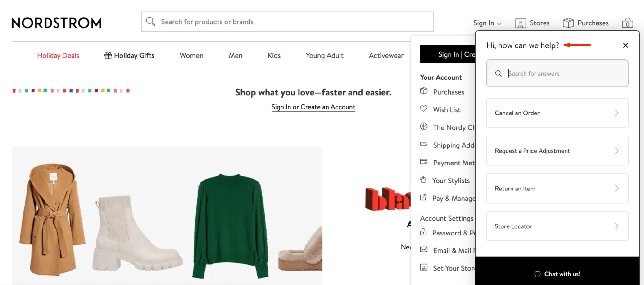Click the Set Your Store building icon
Screen dimensions: 644x285
tap(424, 267)
